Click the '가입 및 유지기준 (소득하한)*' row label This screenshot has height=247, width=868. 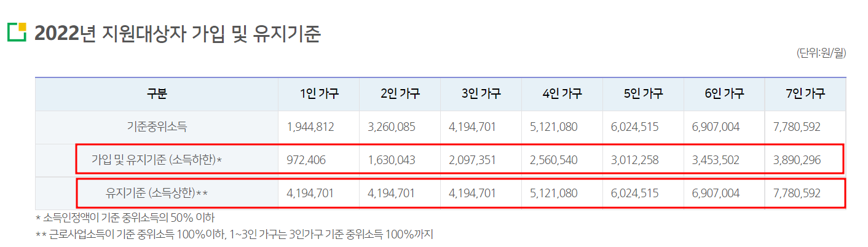point(157,160)
